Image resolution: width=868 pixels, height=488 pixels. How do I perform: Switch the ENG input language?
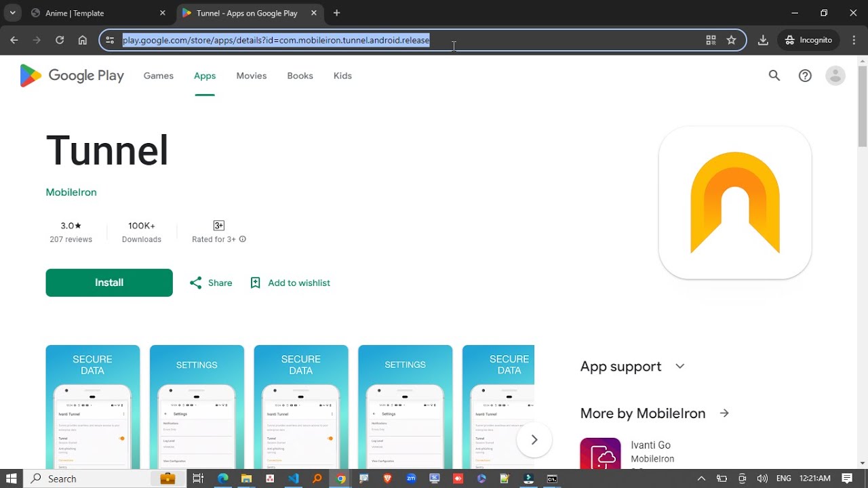785,479
